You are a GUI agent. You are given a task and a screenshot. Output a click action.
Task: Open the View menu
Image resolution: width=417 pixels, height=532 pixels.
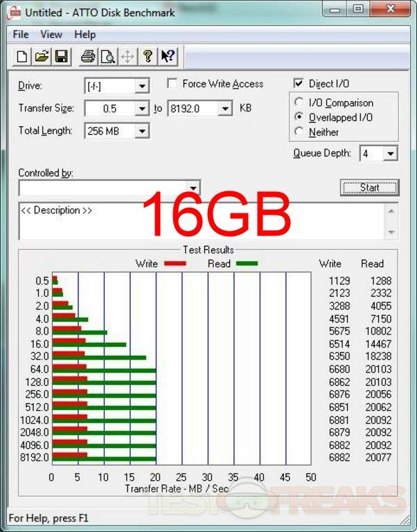[51, 35]
